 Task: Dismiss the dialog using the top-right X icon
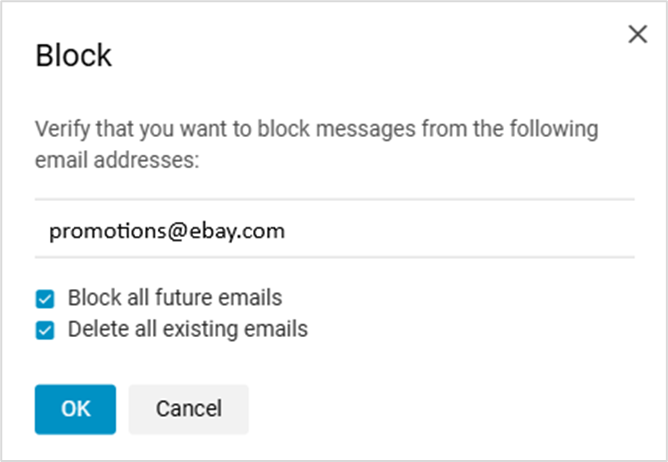637,34
